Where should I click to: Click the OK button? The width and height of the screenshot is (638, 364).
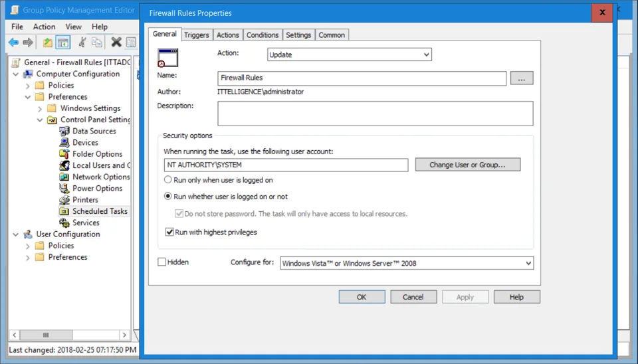(362, 297)
